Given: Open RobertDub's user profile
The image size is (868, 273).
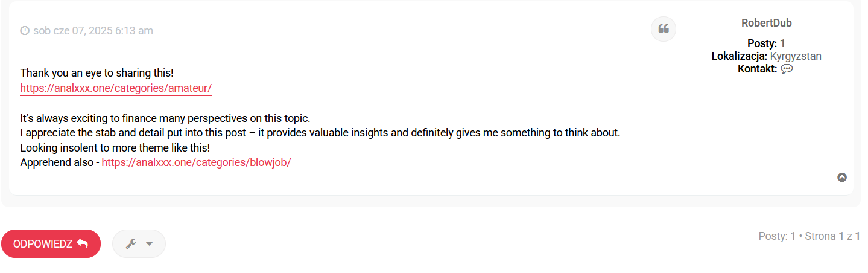Looking at the screenshot, I should [766, 23].
